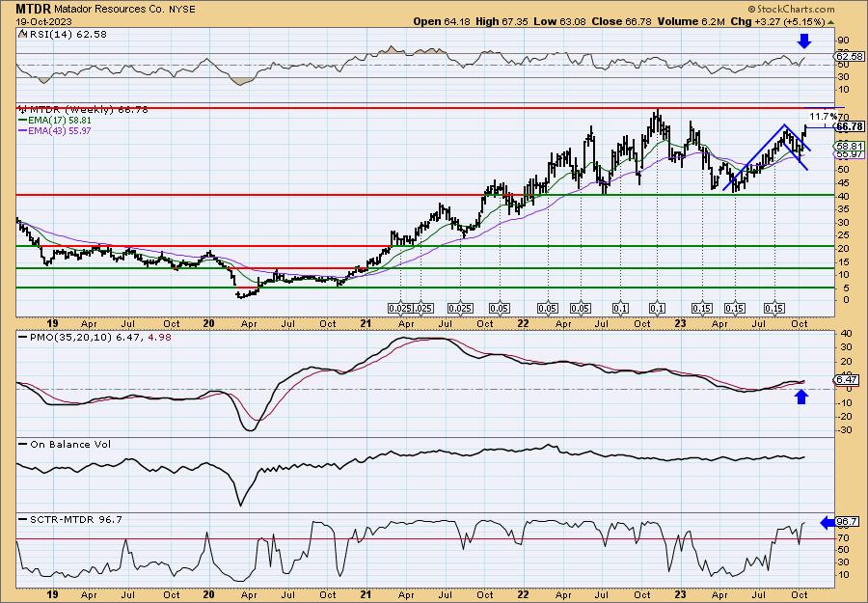Click the 'SCTR-MTDR 96.7' panel label
The height and width of the screenshot is (603, 868).
pos(75,519)
